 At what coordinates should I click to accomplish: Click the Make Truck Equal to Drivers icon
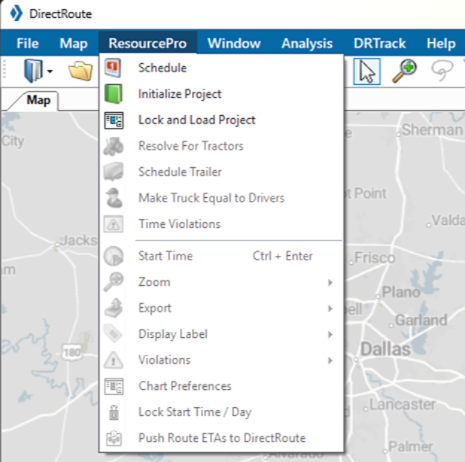coord(114,198)
